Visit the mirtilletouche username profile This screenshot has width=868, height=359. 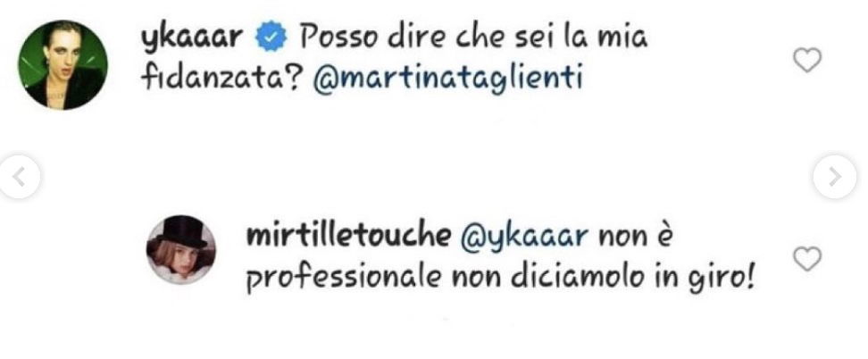(x=348, y=238)
